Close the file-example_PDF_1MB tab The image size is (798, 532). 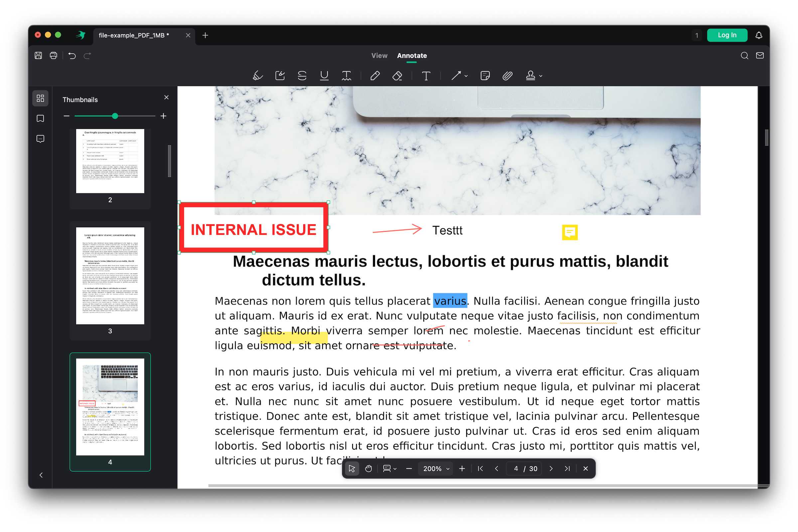point(188,35)
